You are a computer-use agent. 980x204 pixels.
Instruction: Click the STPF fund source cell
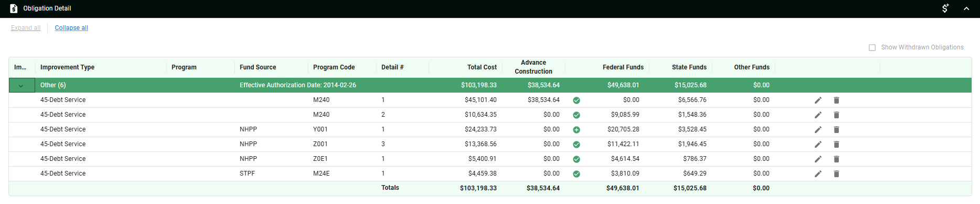[x=247, y=174]
